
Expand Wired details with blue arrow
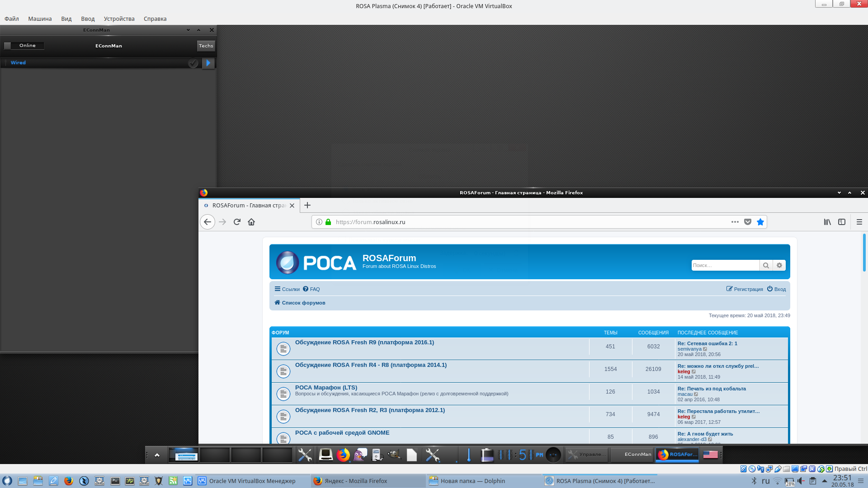(x=208, y=63)
